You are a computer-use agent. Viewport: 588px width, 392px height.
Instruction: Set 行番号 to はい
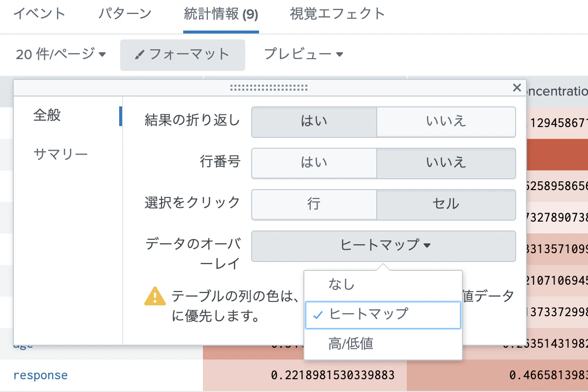(x=314, y=163)
